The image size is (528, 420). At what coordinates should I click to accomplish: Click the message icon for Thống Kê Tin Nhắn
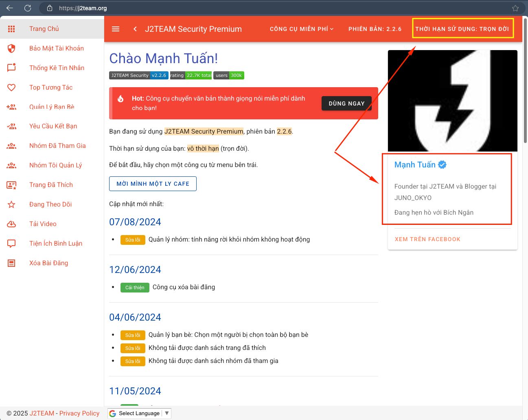[x=11, y=68]
